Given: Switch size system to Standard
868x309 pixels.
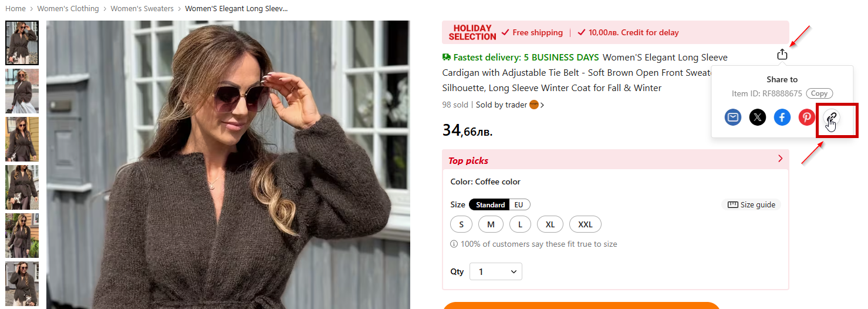Looking at the screenshot, I should pyautogui.click(x=490, y=205).
